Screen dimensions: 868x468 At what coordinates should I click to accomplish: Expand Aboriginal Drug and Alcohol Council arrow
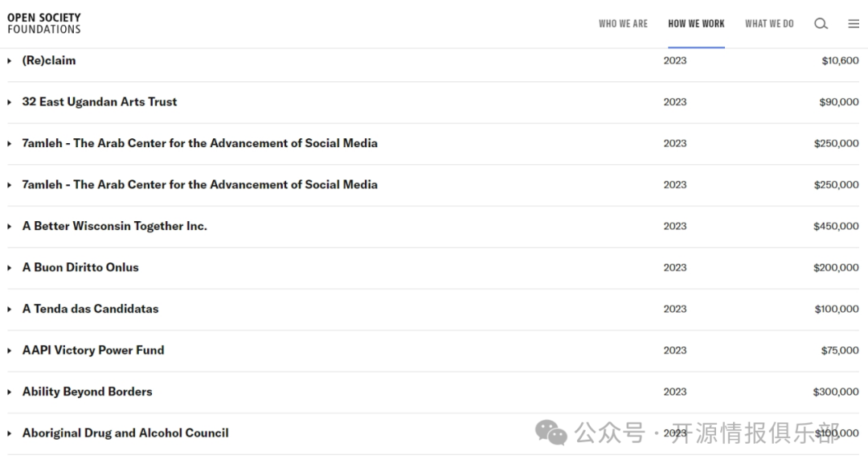tap(10, 433)
